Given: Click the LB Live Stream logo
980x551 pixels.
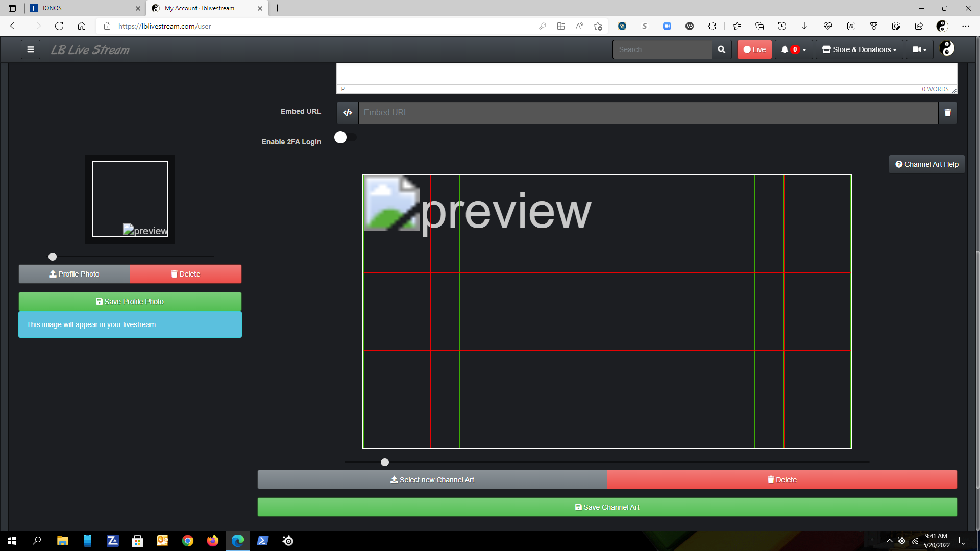Looking at the screenshot, I should click(x=90, y=49).
